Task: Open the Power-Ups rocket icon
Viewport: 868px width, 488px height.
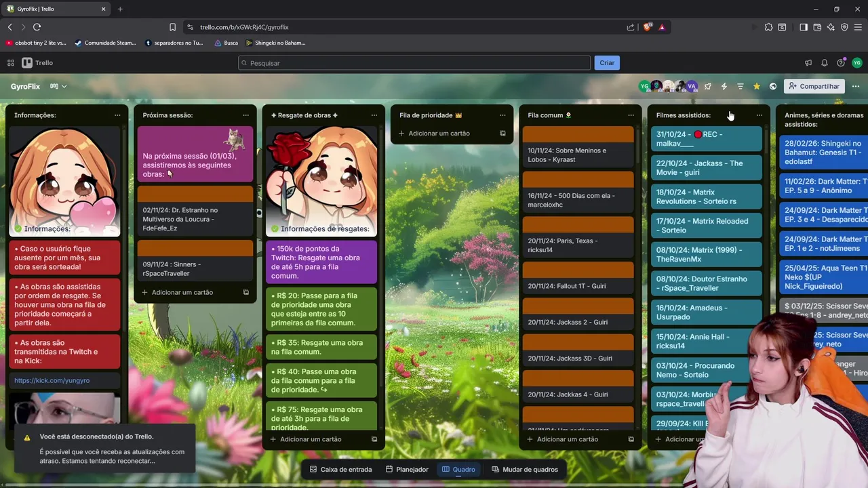Action: pyautogui.click(x=708, y=86)
